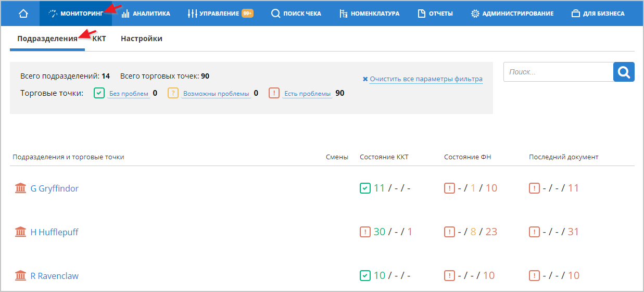Switch to the ККТ tab

pos(99,39)
